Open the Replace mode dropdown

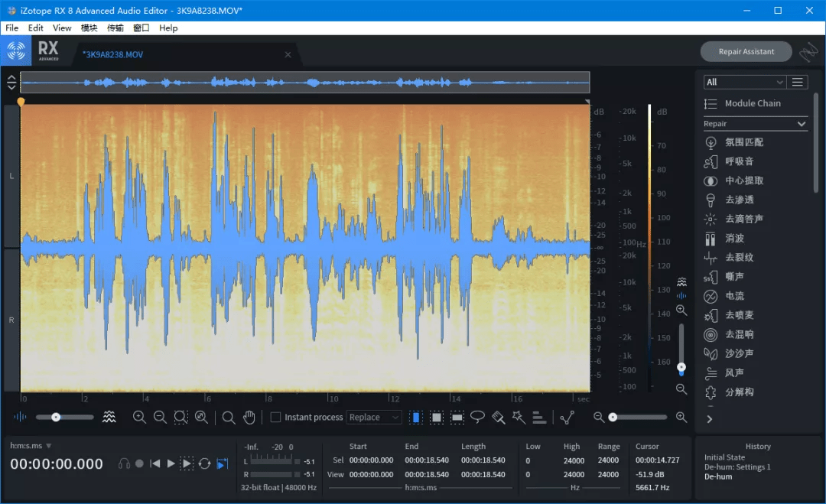(373, 417)
